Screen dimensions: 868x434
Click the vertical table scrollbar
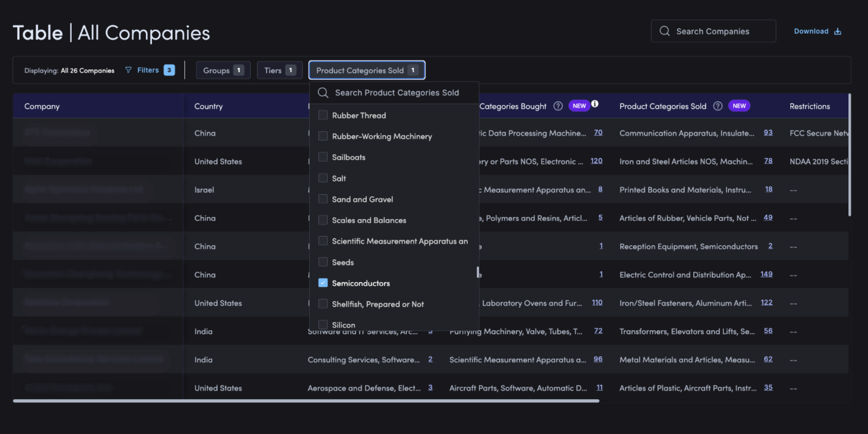[x=850, y=155]
